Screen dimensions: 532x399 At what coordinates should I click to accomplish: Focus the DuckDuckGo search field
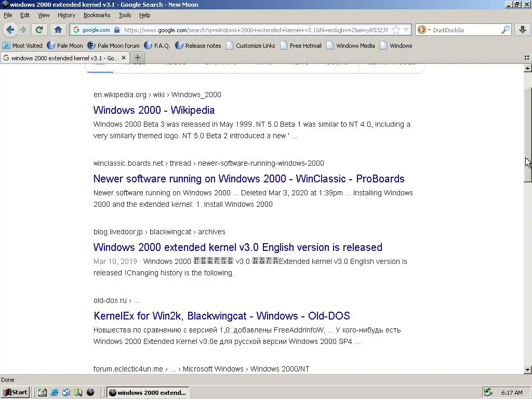coord(467,30)
